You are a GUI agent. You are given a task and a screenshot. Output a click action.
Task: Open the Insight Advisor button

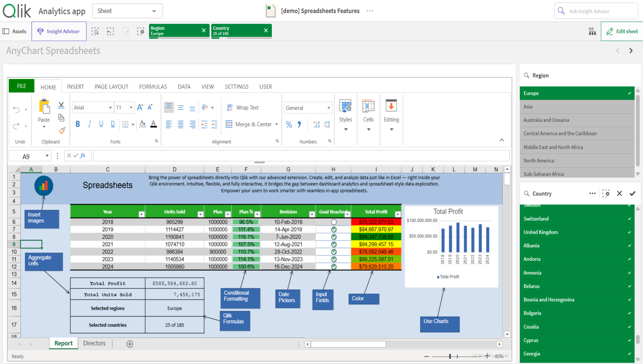pos(59,31)
